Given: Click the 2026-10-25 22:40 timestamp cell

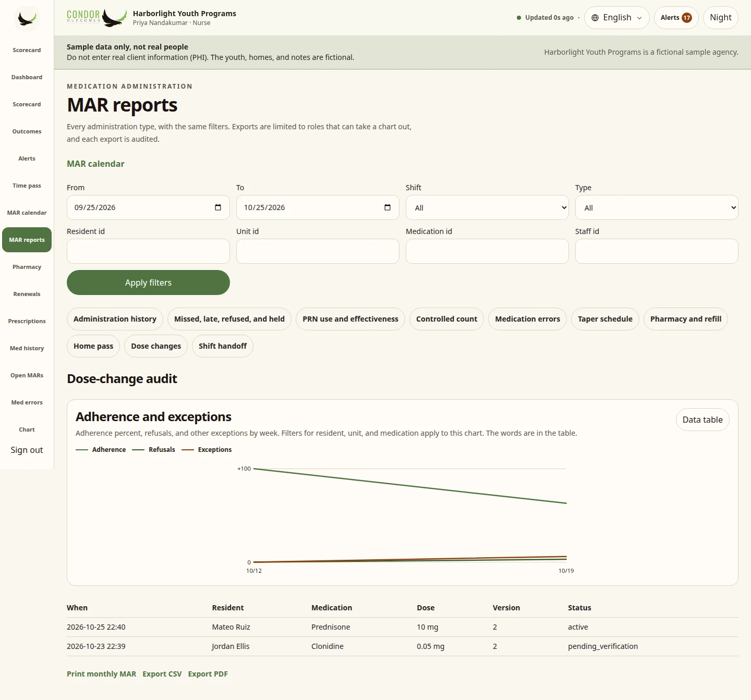Looking at the screenshot, I should [96, 627].
